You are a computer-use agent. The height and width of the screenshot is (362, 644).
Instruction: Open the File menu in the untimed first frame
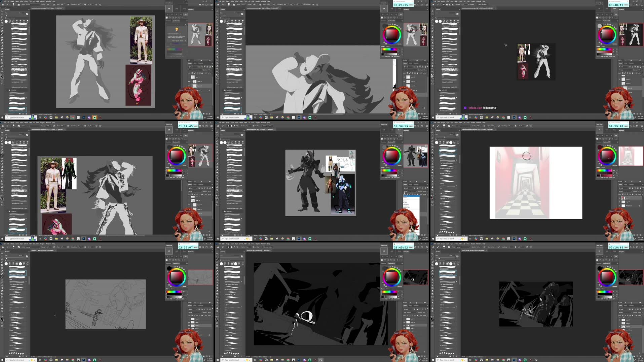click(x=4, y=1)
